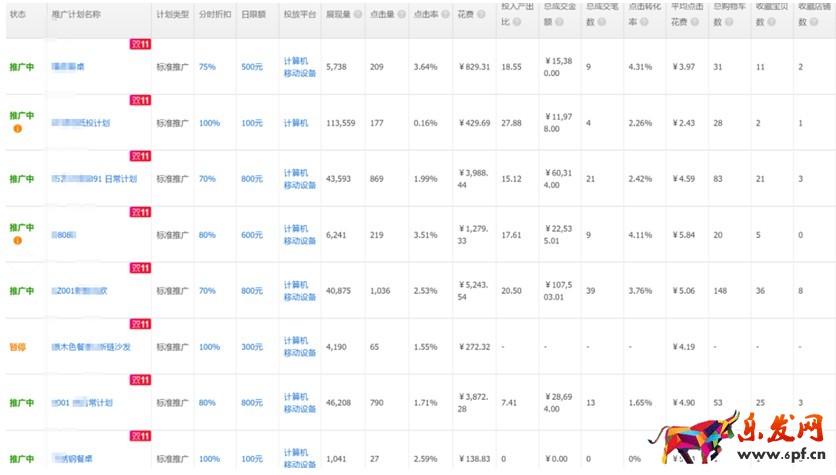Click 双11 badge above the Z001 plan

140,269
